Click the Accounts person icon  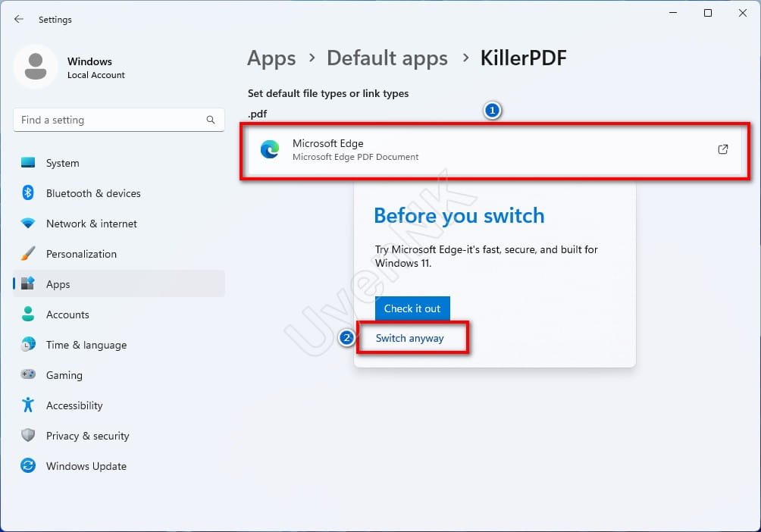pos(28,314)
